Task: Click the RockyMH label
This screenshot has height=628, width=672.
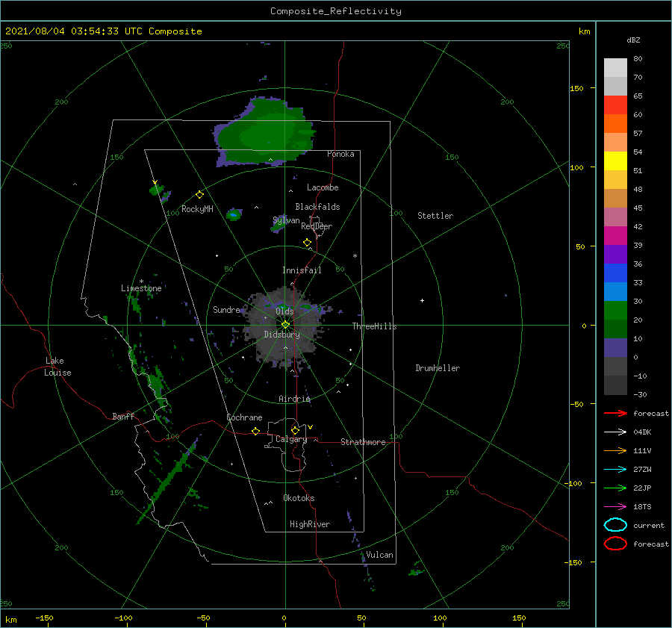Action: 197,209
